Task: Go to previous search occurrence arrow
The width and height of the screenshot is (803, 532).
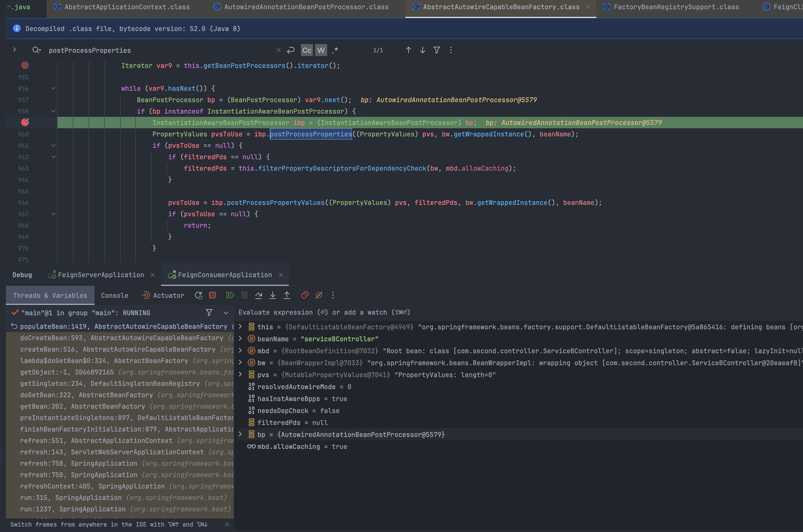Action: [x=409, y=50]
